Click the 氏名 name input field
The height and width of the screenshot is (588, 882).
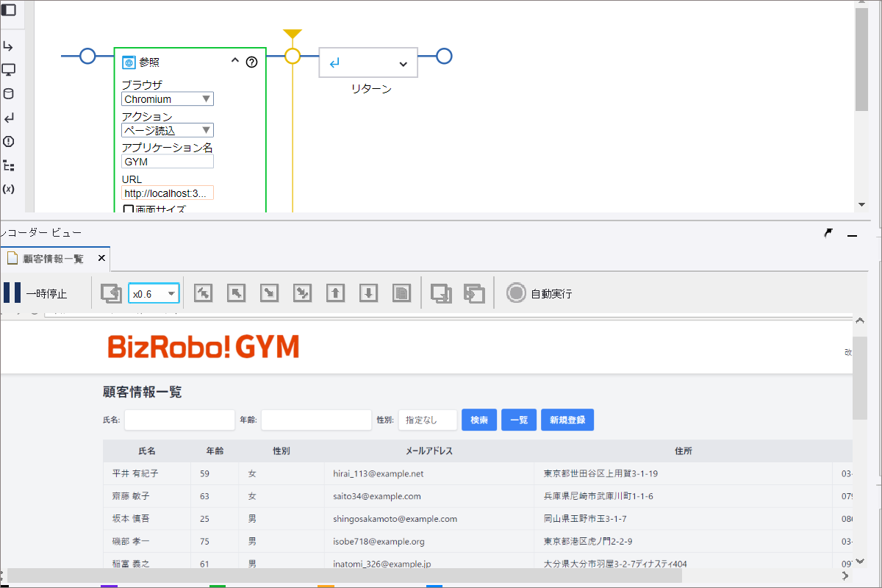[179, 420]
